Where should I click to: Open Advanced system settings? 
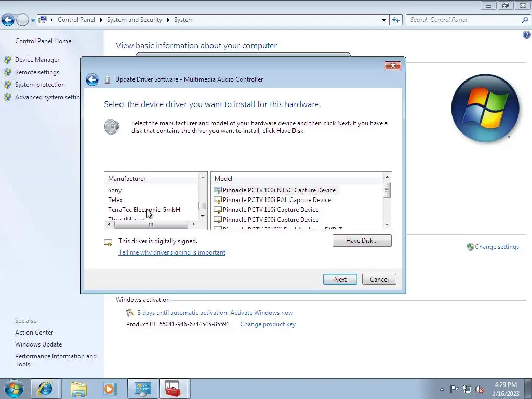47,97
